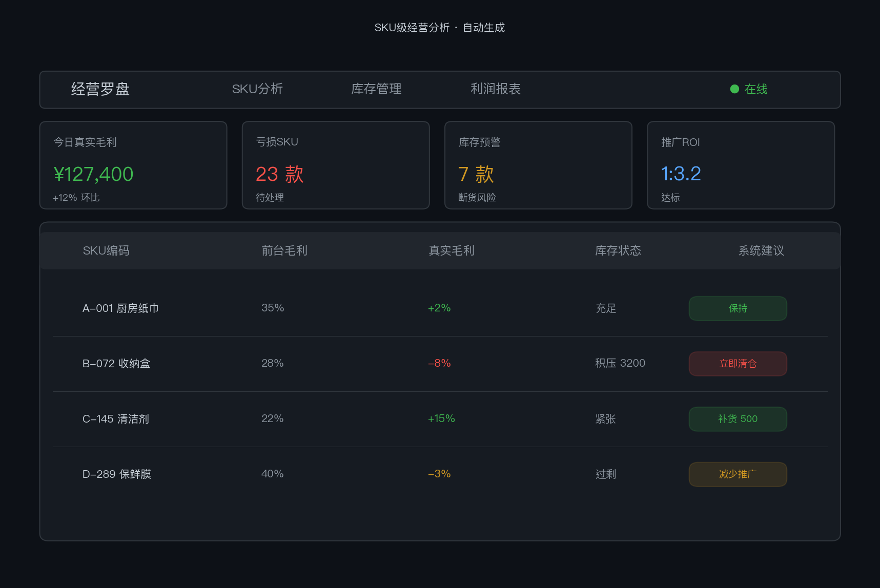Click the 减少推广 button for D-289
Viewport: 880px width, 588px height.
pos(738,474)
